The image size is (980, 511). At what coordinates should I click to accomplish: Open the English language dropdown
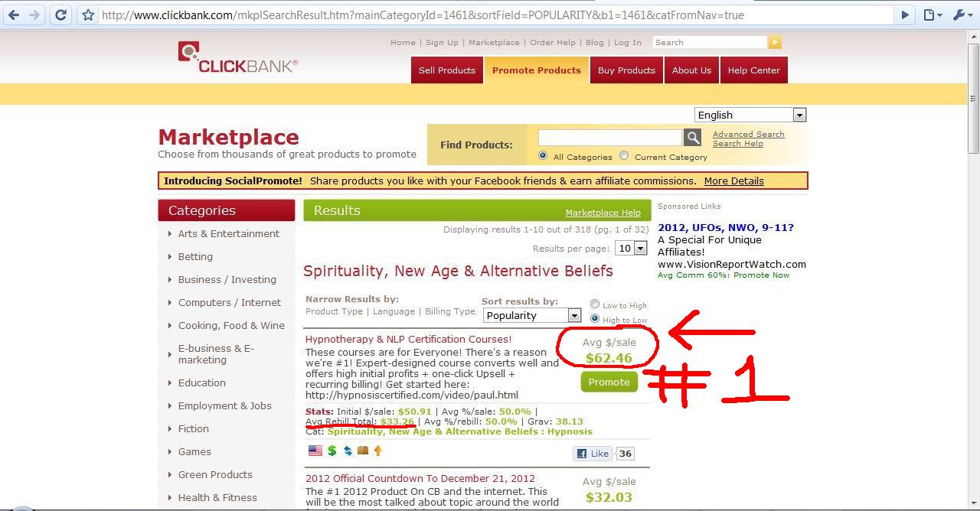[750, 115]
